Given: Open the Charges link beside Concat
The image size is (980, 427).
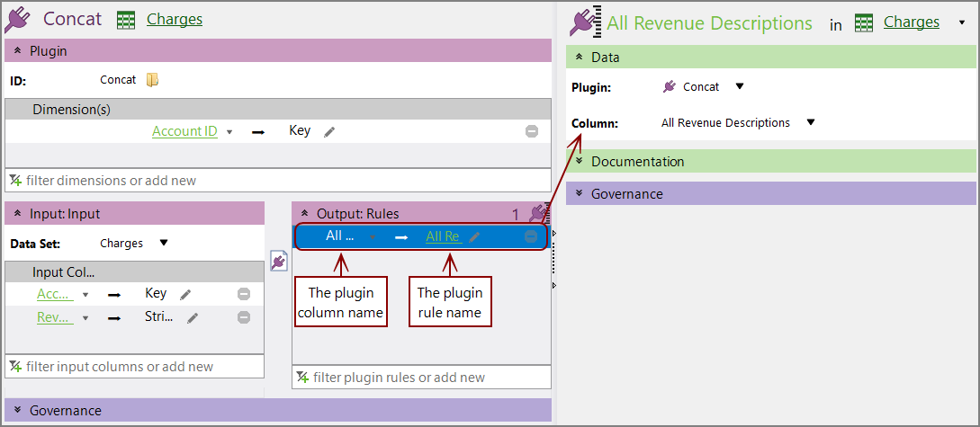Looking at the screenshot, I should (175, 20).
